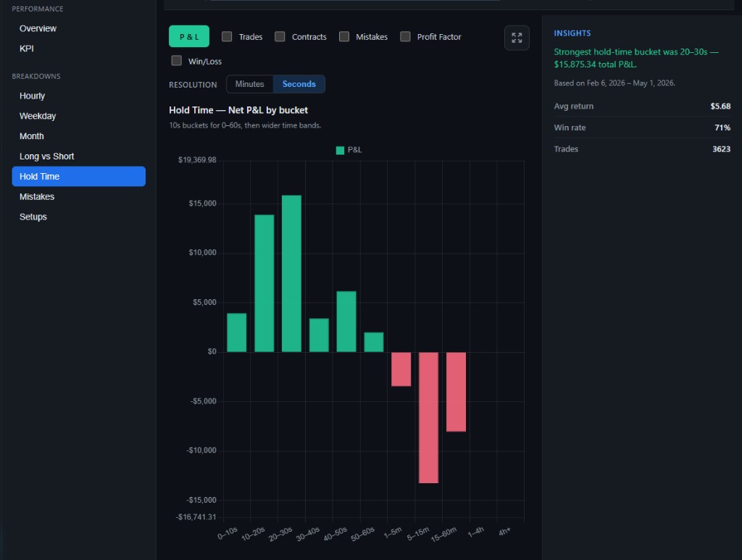The image size is (742, 560).
Task: Click the 20–30s tallest green bar
Action: [x=291, y=273]
